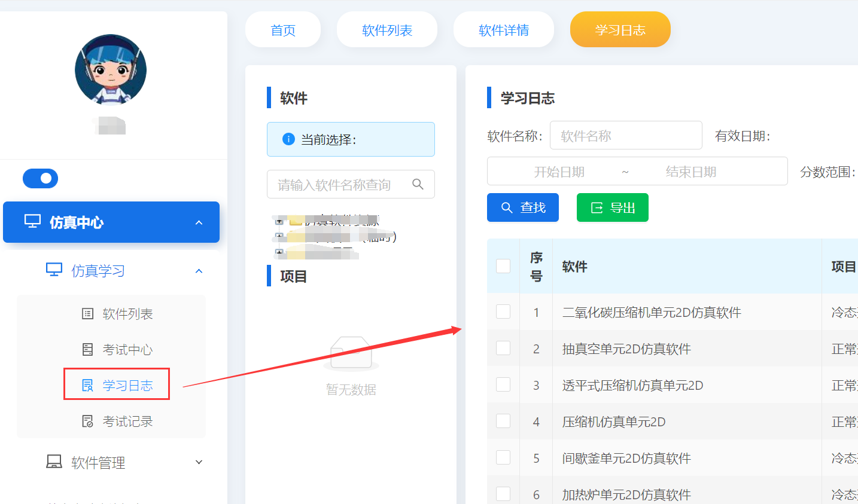The width and height of the screenshot is (858, 504).
Task: Click the info icon next to 当前选择
Action: (288, 139)
